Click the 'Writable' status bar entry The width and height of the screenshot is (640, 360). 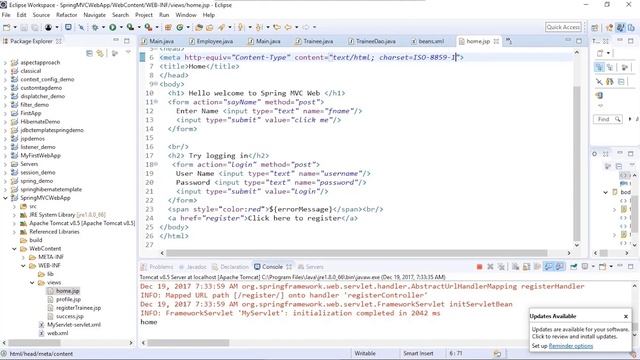click(365, 353)
